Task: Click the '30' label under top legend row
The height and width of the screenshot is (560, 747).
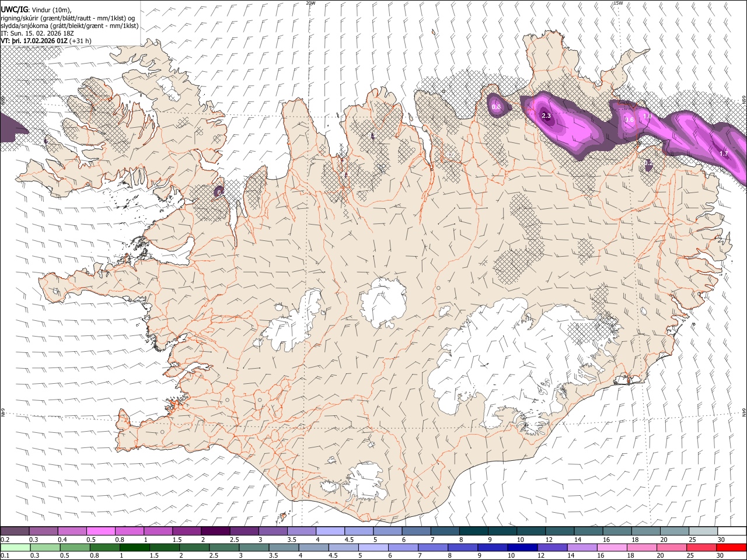Action: point(721,540)
